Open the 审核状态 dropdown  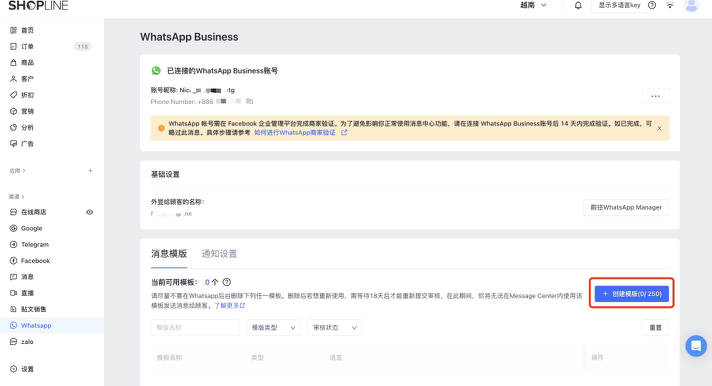click(334, 327)
